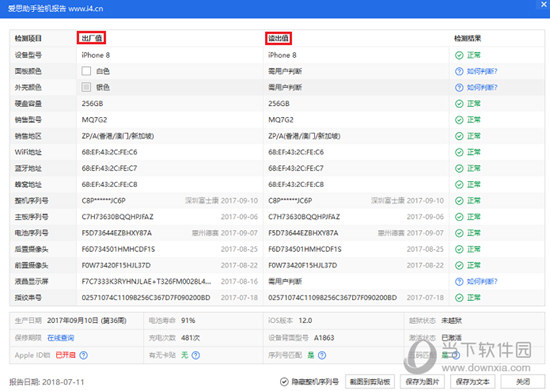
Task: Close the report with the top-right X
Action: (544, 4)
